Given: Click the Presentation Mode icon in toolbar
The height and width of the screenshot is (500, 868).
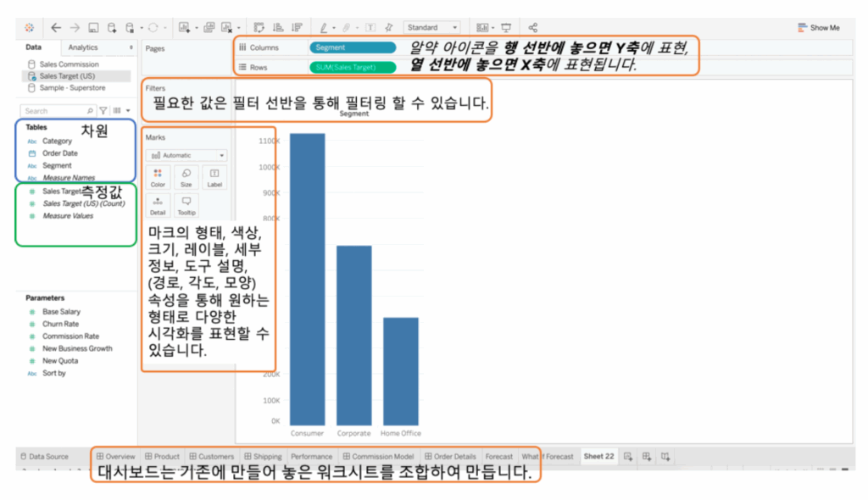Looking at the screenshot, I should tap(506, 28).
